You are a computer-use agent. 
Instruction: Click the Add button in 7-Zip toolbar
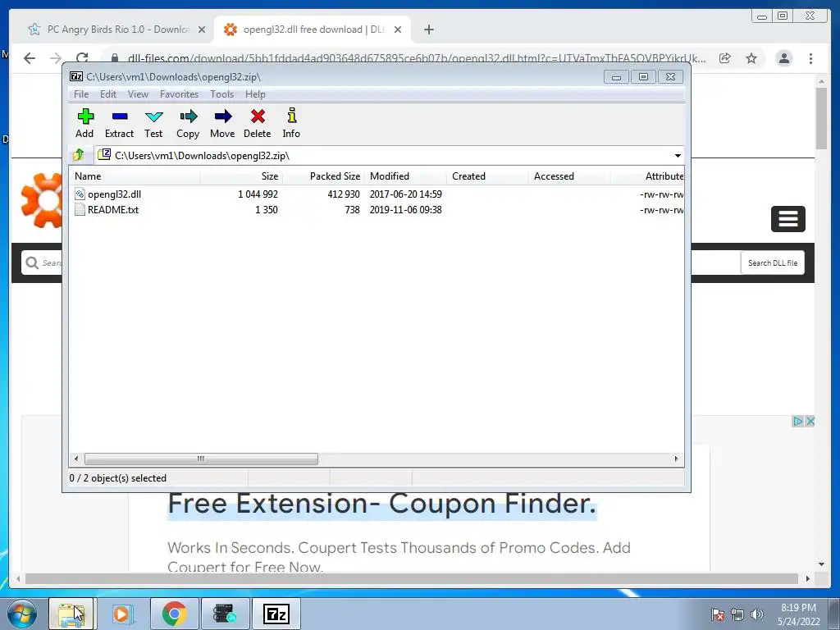[84, 123]
